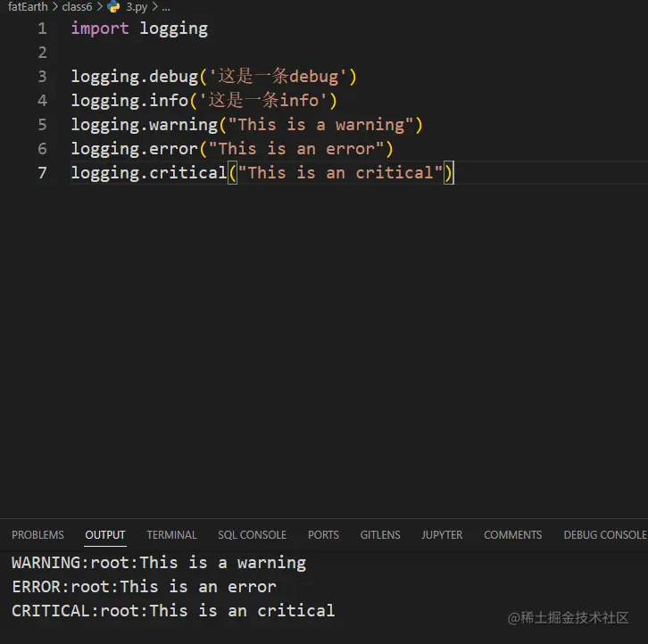Click line number 1 in gutter

(x=42, y=29)
